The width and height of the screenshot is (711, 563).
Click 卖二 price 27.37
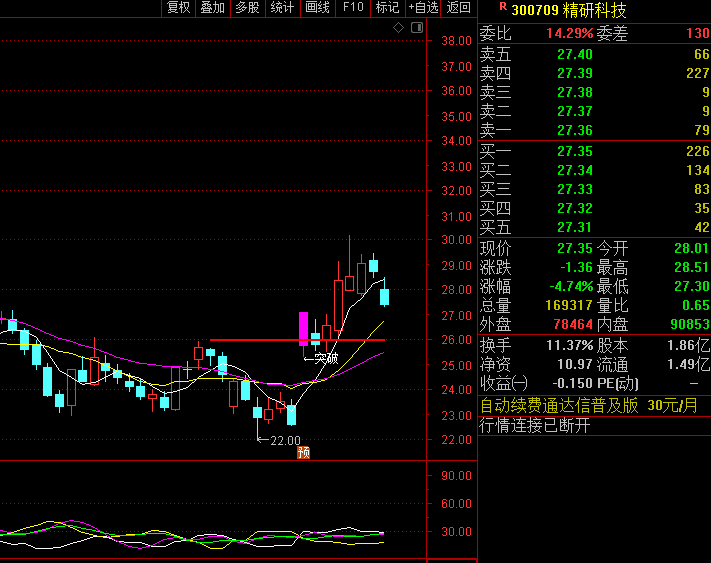(x=575, y=112)
